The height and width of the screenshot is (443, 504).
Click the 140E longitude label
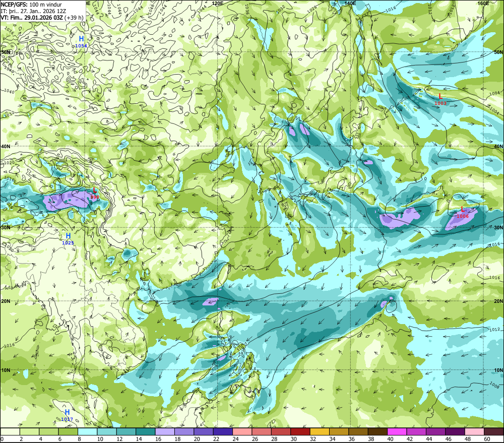click(350, 3)
